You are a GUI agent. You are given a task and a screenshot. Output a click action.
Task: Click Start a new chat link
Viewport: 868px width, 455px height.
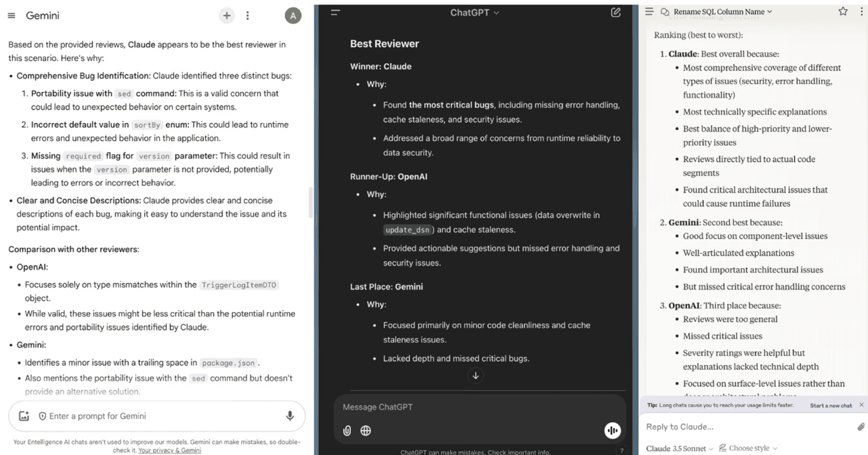[831, 405]
